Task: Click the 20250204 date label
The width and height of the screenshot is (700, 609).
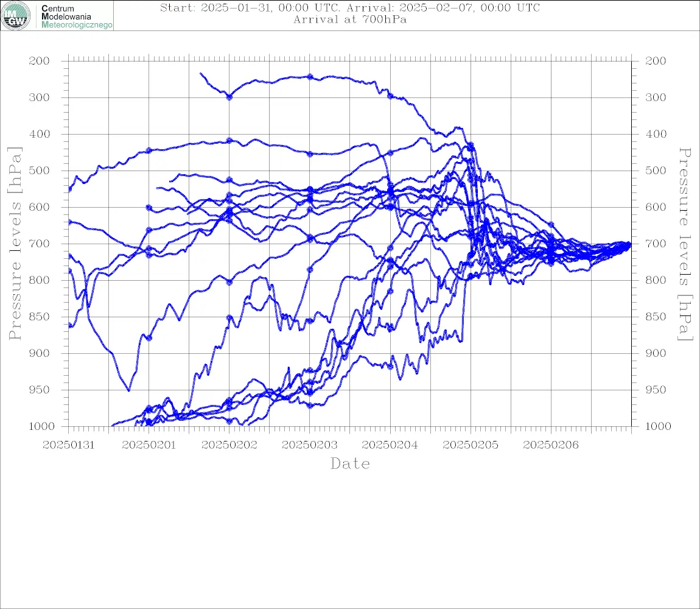Action: pyautogui.click(x=390, y=445)
